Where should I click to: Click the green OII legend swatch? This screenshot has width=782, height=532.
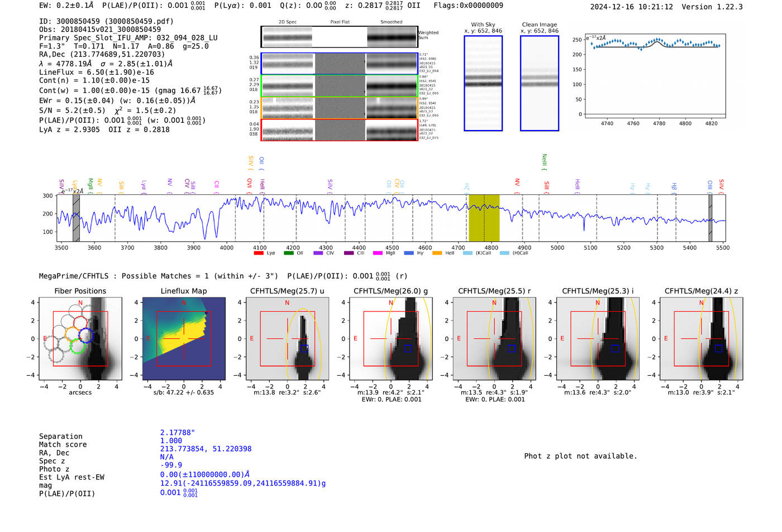point(289,253)
